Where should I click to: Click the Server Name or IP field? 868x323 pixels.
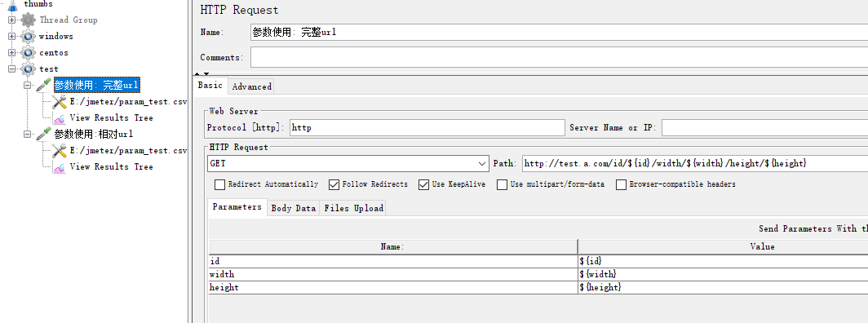coord(764,128)
